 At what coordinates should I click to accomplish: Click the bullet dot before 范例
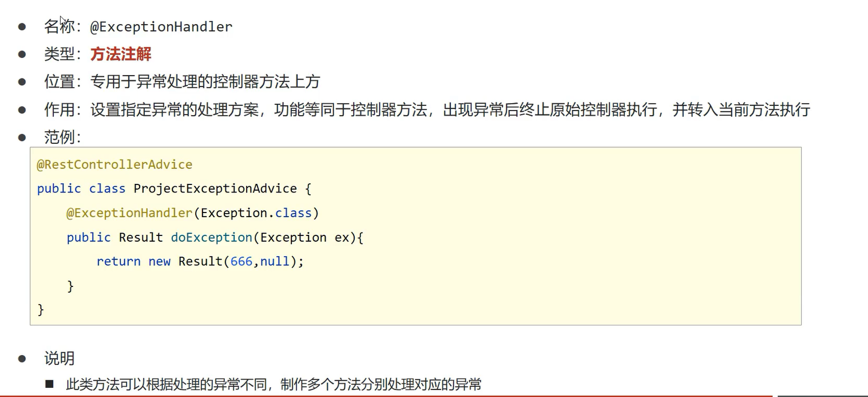[22, 136]
